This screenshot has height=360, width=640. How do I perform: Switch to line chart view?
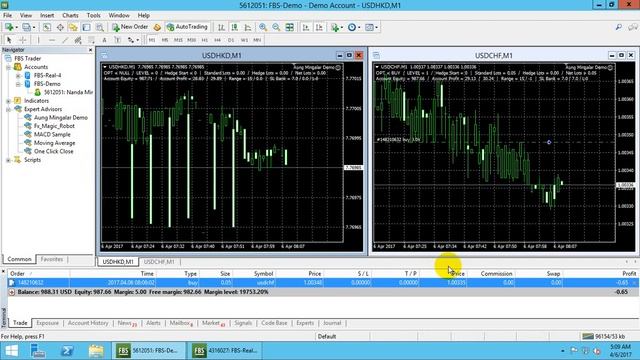(x=248, y=27)
